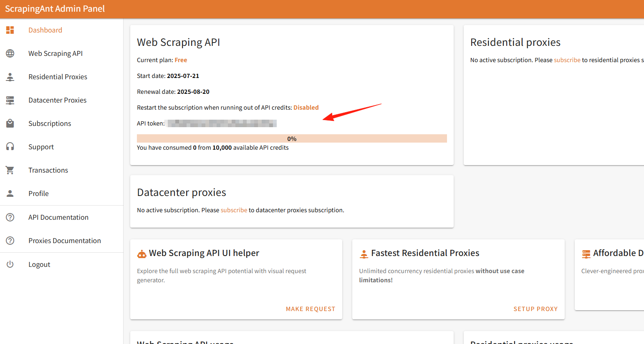The height and width of the screenshot is (344, 644).
Task: Click subscribe link under Datacenter proxies
Action: [234, 210]
